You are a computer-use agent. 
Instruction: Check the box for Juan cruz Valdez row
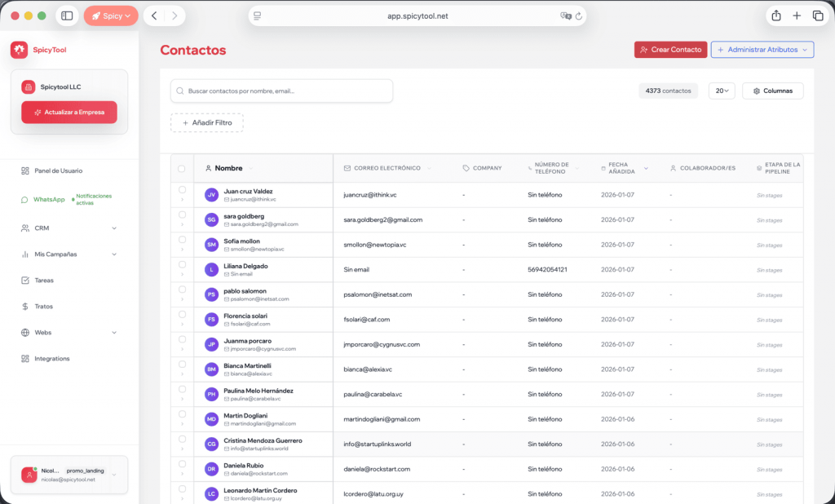(182, 190)
